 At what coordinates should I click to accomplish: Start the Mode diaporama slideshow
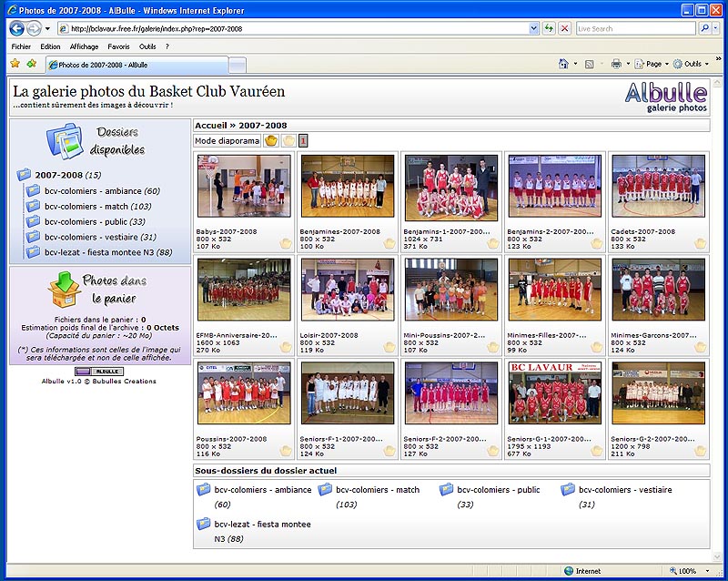point(227,141)
